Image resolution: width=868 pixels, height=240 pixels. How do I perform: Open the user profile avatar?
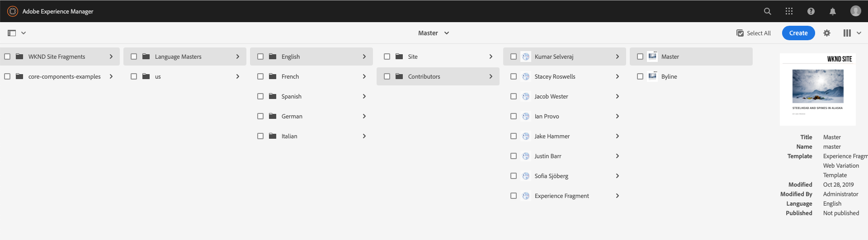pos(855,11)
